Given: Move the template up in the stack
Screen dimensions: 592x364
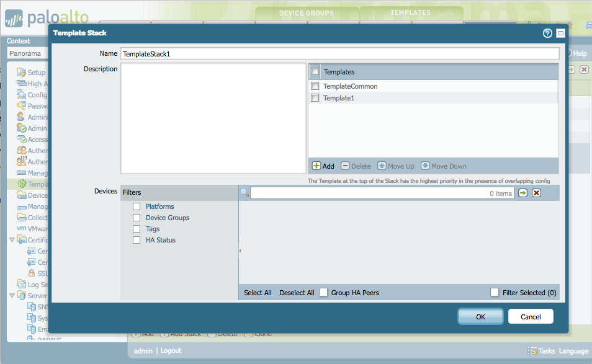Looking at the screenshot, I should (x=396, y=166).
